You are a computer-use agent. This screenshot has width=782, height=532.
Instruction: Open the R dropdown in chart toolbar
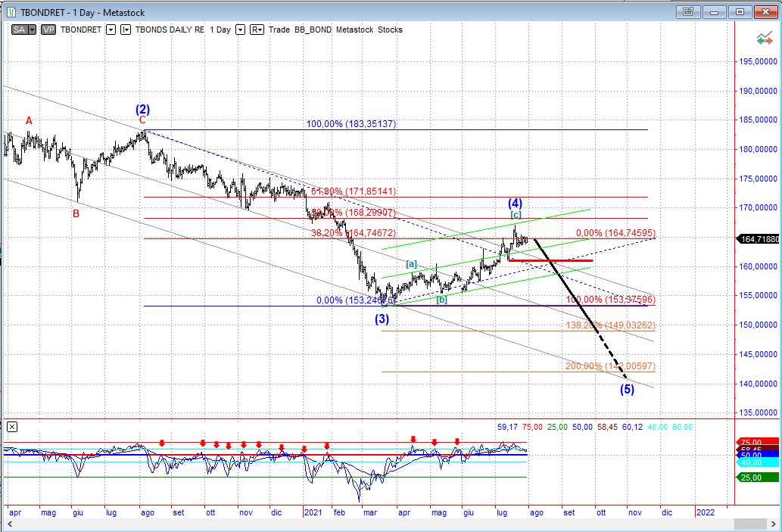257,30
